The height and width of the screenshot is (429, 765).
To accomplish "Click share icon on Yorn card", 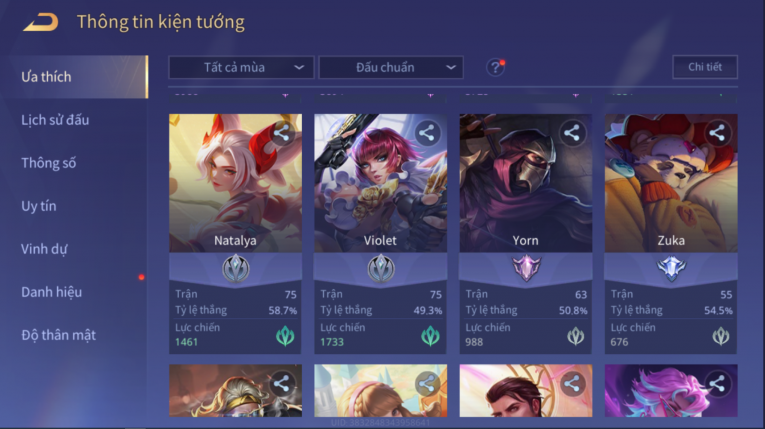I will coord(572,133).
